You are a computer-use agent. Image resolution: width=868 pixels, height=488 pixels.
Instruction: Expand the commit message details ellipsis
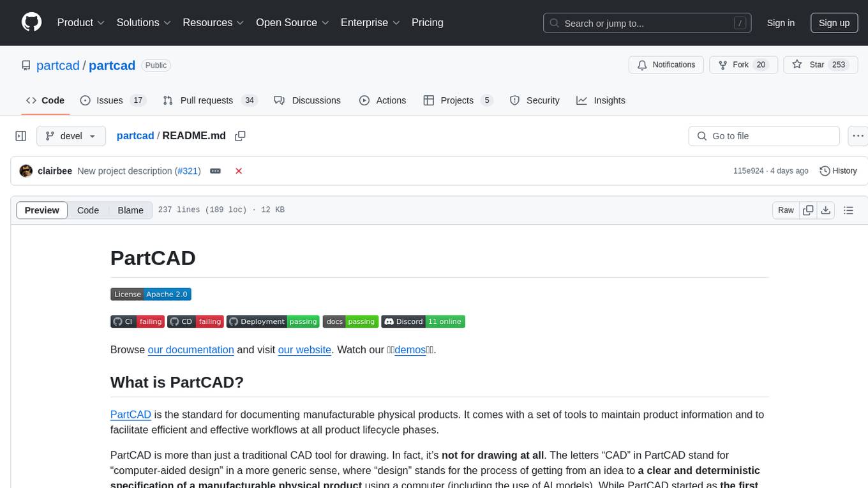(216, 171)
